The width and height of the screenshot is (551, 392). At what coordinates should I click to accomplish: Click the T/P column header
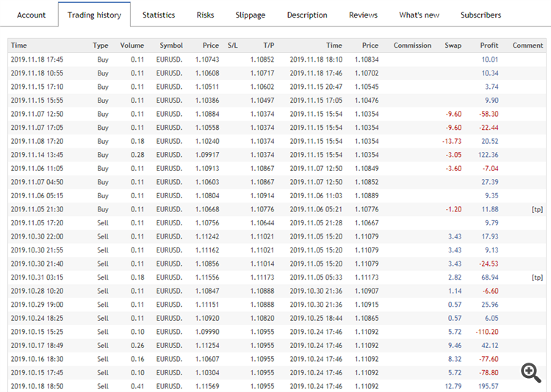[269, 46]
